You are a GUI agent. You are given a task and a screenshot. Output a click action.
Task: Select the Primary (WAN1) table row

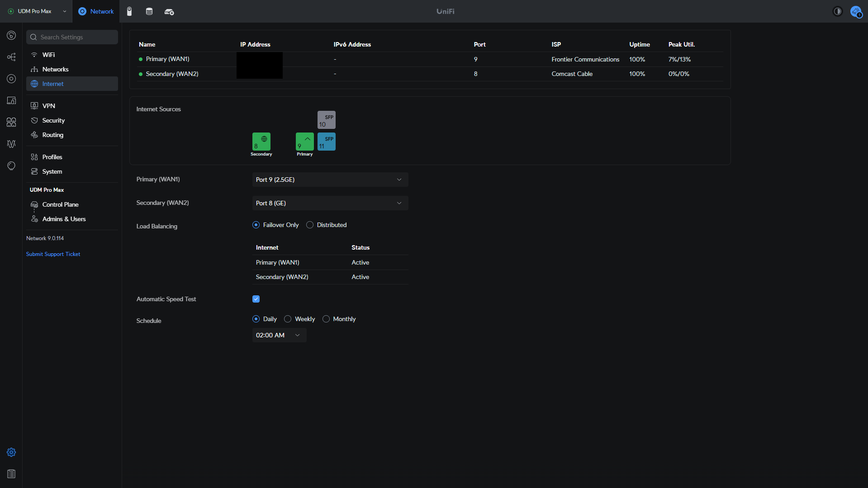(x=430, y=59)
